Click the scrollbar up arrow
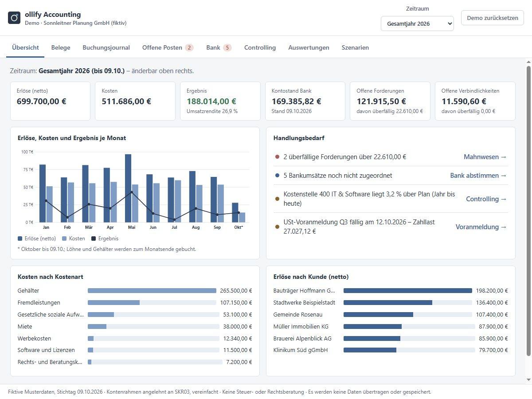 pos(528,62)
